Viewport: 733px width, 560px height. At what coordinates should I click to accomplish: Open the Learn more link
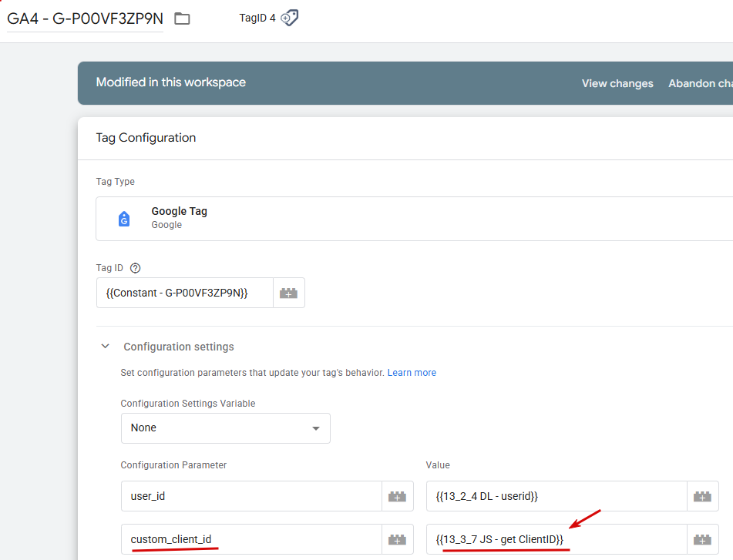[412, 373]
